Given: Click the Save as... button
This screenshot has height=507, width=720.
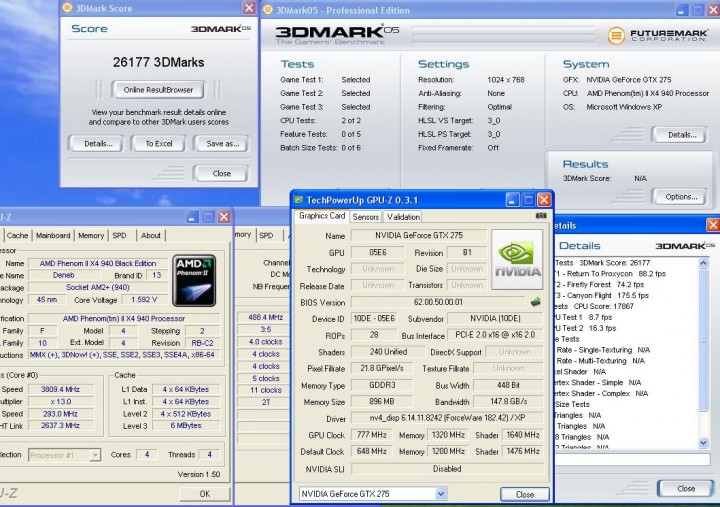Looking at the screenshot, I should [223, 143].
